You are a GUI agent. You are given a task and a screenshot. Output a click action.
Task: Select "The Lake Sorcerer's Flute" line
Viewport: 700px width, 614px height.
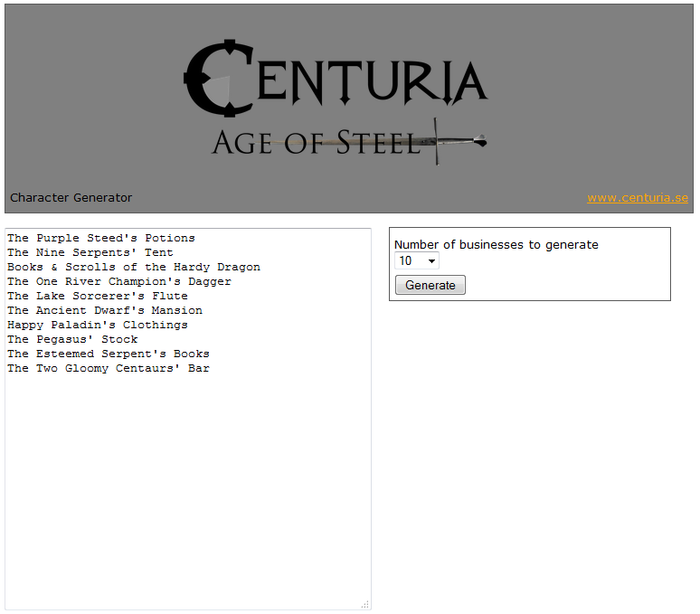tap(98, 296)
